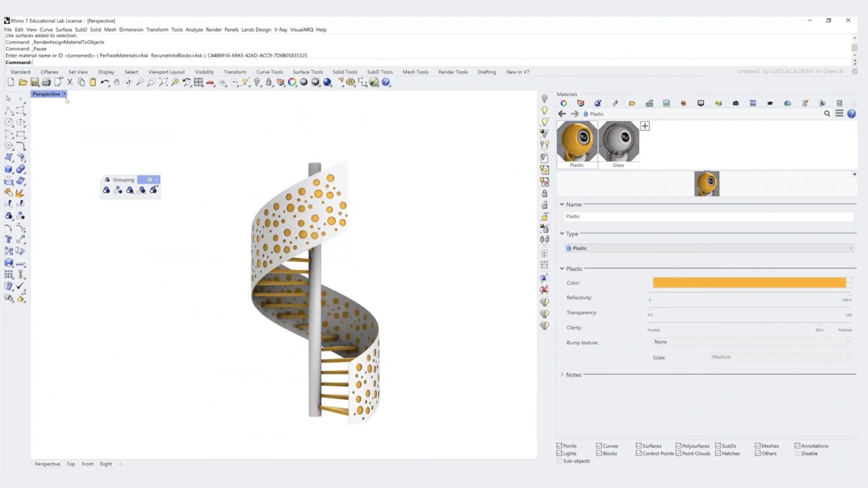The width and height of the screenshot is (868, 488).
Task: Toggle the Curves selection filter checkbox
Action: [x=599, y=446]
